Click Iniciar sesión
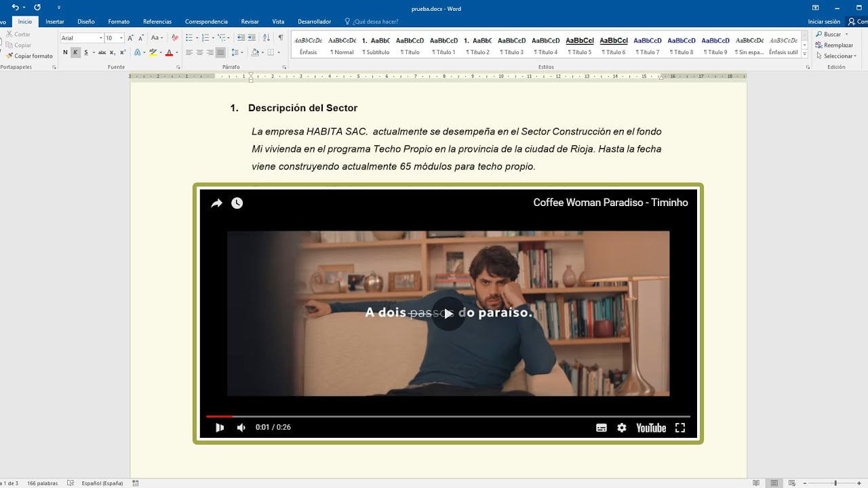The height and width of the screenshot is (488, 868). (824, 22)
